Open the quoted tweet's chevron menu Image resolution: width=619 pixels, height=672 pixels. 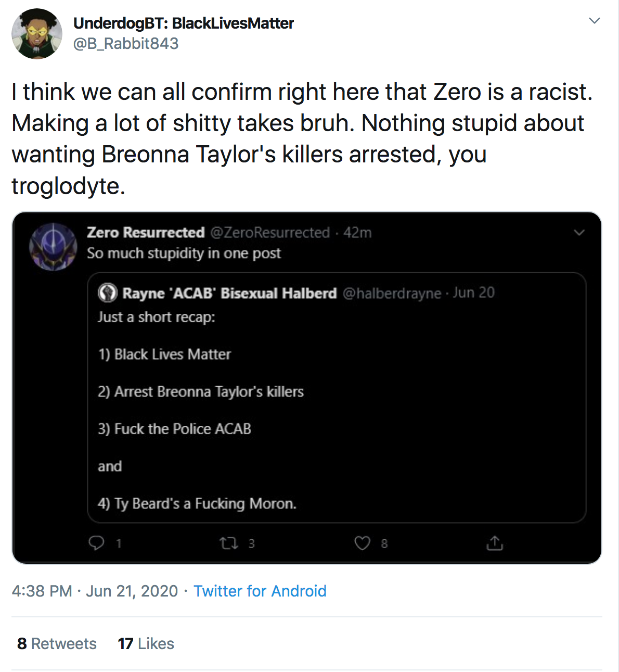click(x=579, y=233)
